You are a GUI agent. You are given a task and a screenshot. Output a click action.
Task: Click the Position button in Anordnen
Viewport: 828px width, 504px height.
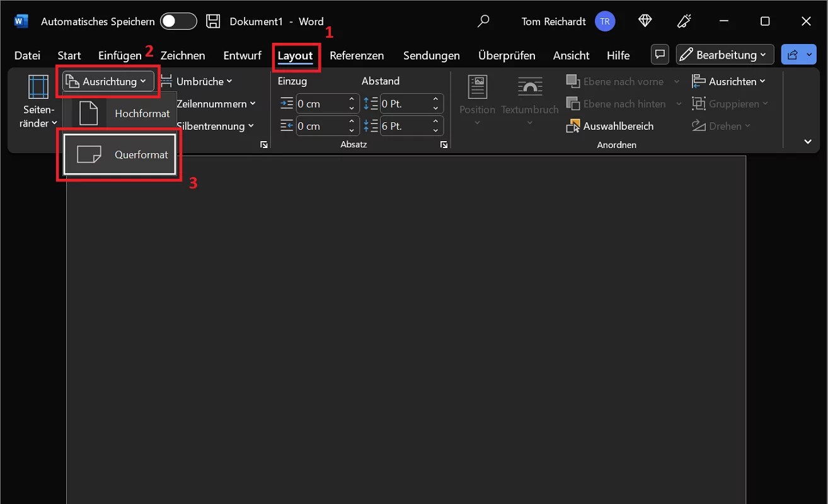[x=477, y=101]
